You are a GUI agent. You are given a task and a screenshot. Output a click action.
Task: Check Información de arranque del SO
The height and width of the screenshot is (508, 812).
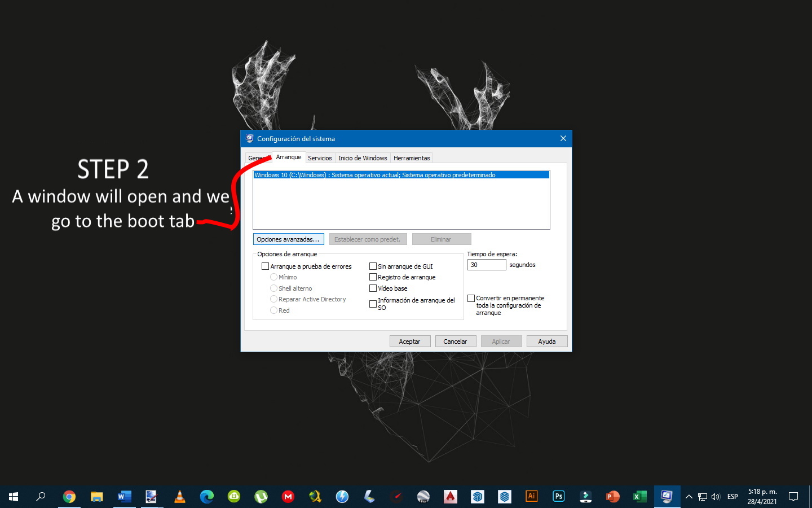click(373, 304)
